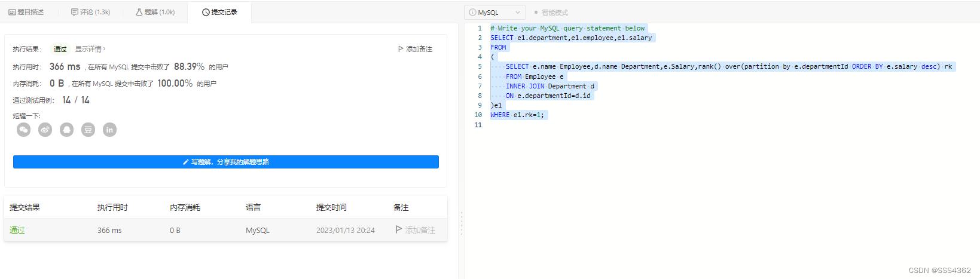Share result via Weibo icon
The height and width of the screenshot is (279, 980).
45,130
